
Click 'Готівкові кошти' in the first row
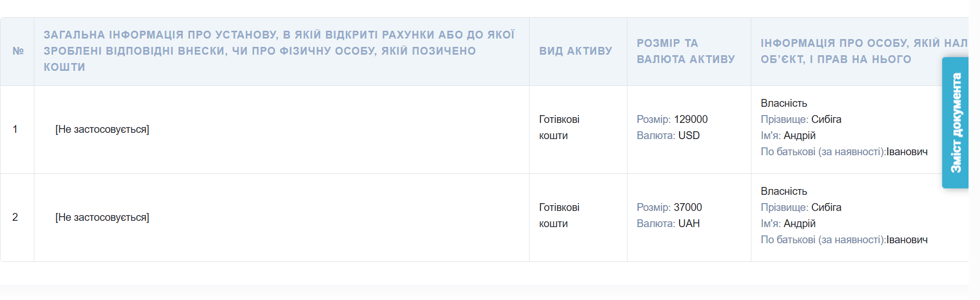(559, 127)
